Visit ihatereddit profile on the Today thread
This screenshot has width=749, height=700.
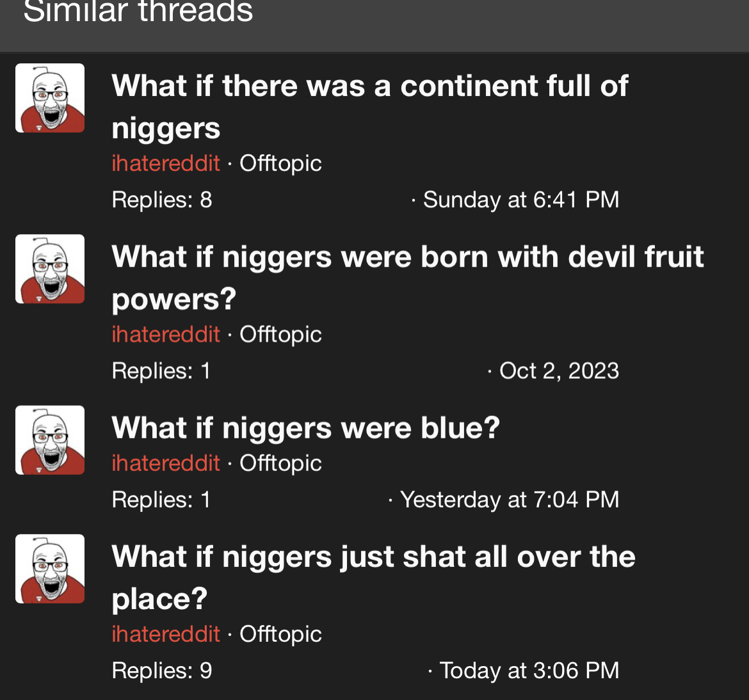[x=166, y=634]
